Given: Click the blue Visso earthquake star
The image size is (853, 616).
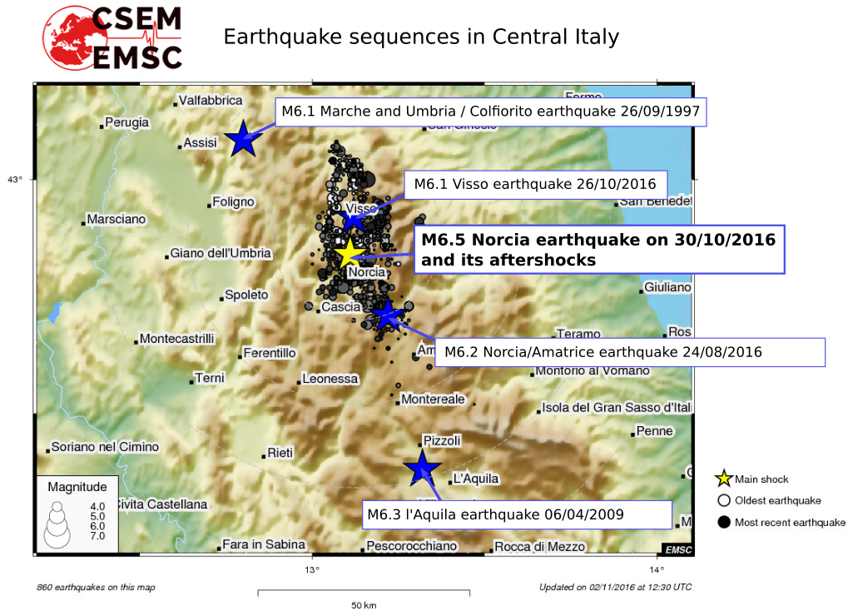Looking at the screenshot, I should tap(355, 219).
